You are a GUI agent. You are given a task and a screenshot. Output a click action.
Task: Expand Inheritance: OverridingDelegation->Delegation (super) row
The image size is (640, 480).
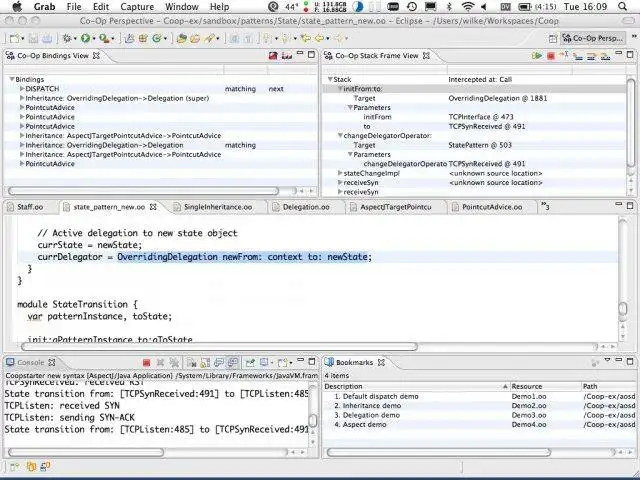tap(22, 98)
